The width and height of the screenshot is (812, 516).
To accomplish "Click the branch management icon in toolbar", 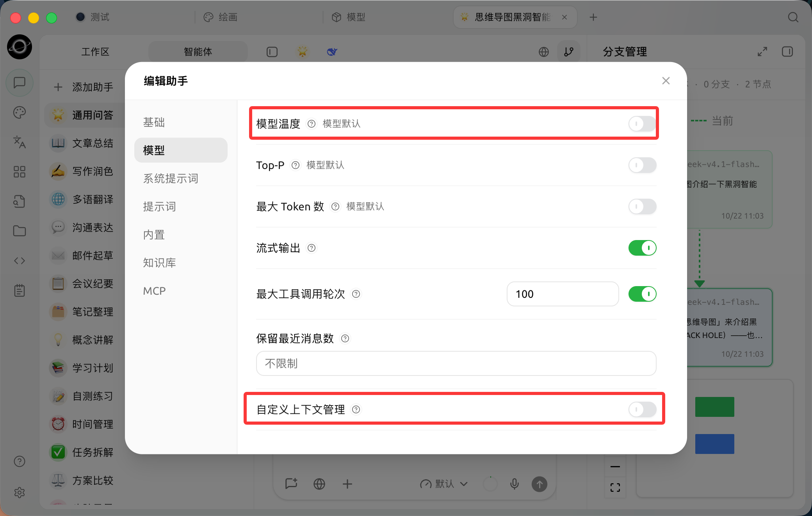I will [569, 52].
